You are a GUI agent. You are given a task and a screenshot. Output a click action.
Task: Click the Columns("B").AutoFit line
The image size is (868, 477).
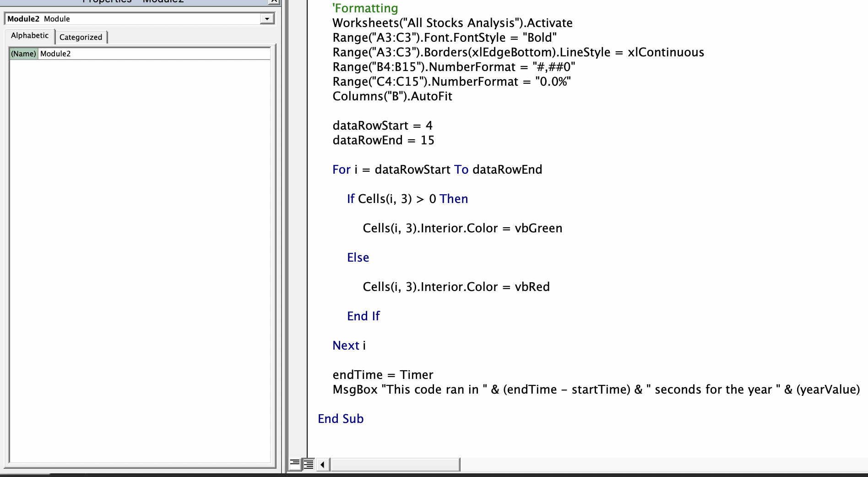click(x=392, y=96)
